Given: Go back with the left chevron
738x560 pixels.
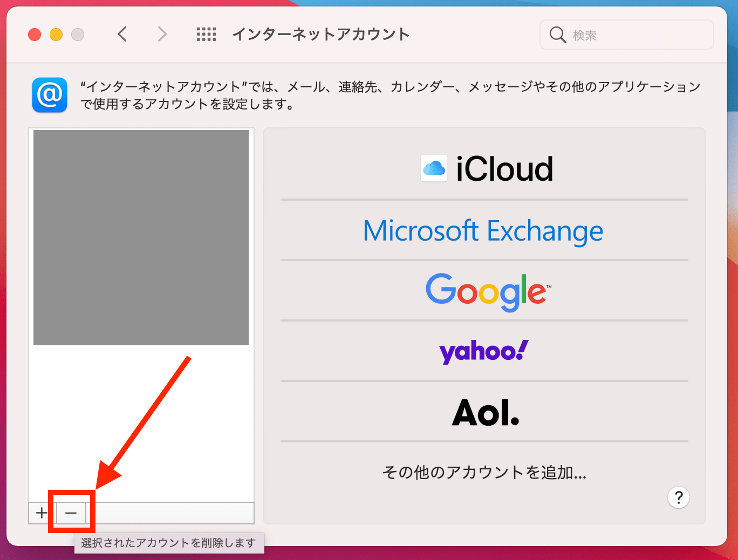Looking at the screenshot, I should [122, 35].
